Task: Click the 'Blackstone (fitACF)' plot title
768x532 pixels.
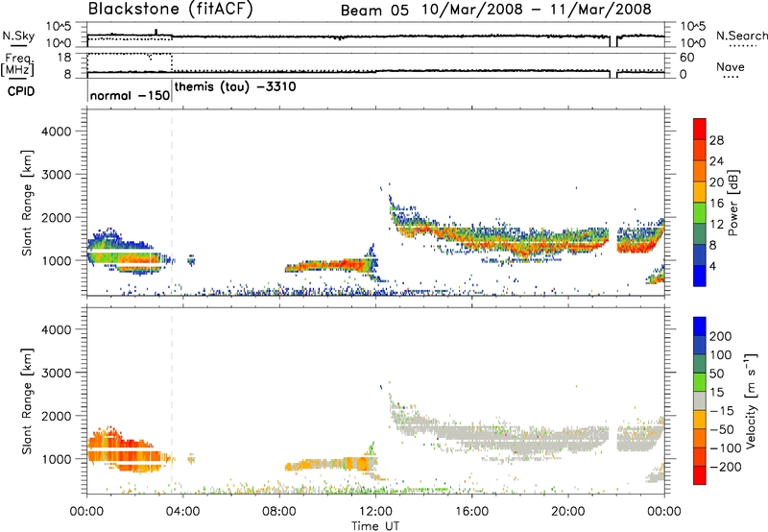Action: 171,10
